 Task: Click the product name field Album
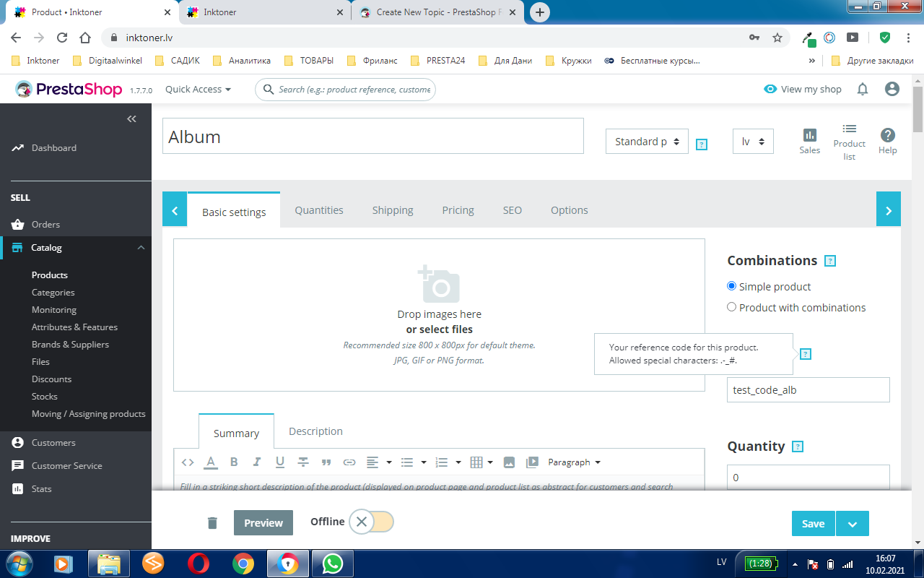[x=372, y=137]
